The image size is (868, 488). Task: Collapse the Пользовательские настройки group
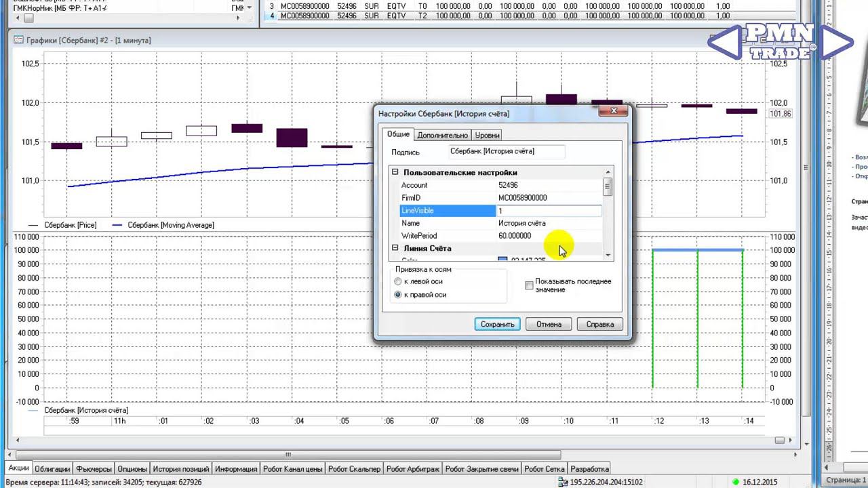(x=395, y=173)
